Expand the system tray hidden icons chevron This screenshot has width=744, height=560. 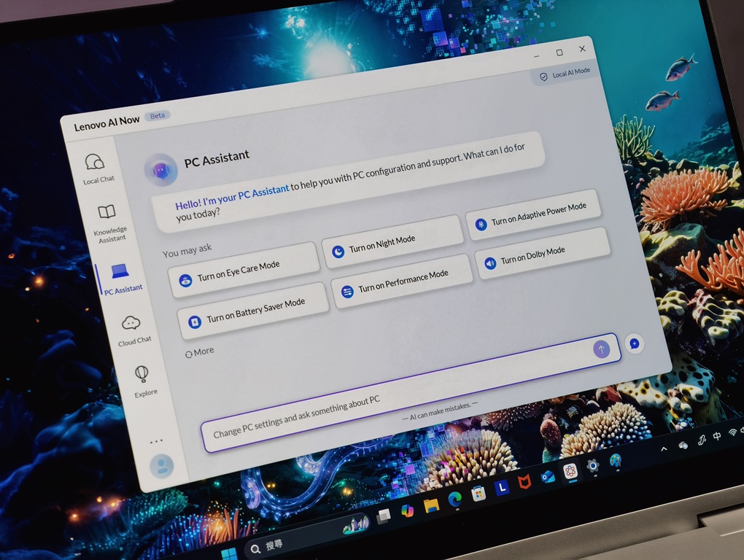[x=664, y=448]
